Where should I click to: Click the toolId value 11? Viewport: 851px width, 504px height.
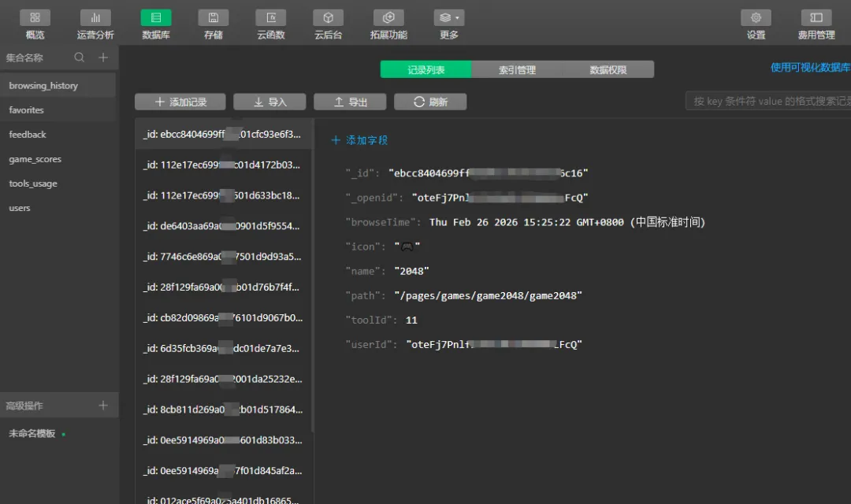pos(411,320)
